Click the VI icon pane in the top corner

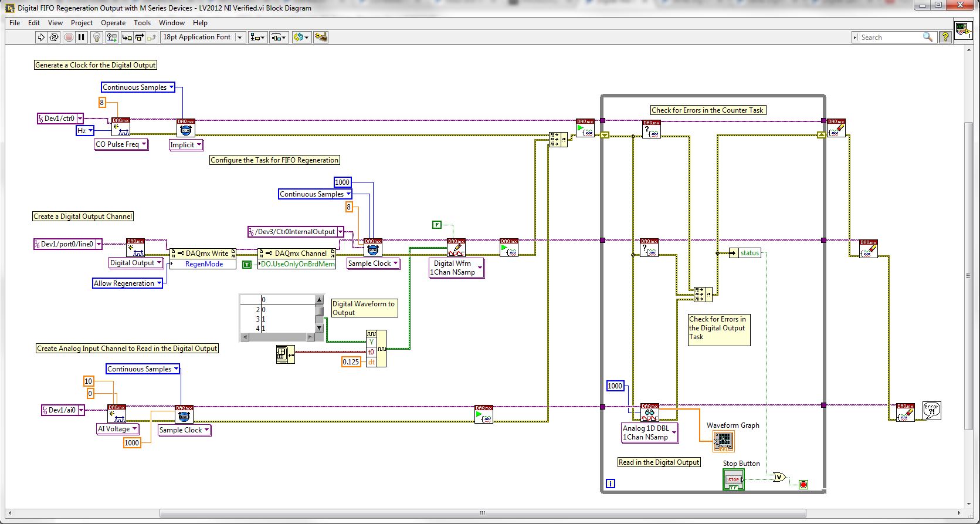(x=962, y=29)
